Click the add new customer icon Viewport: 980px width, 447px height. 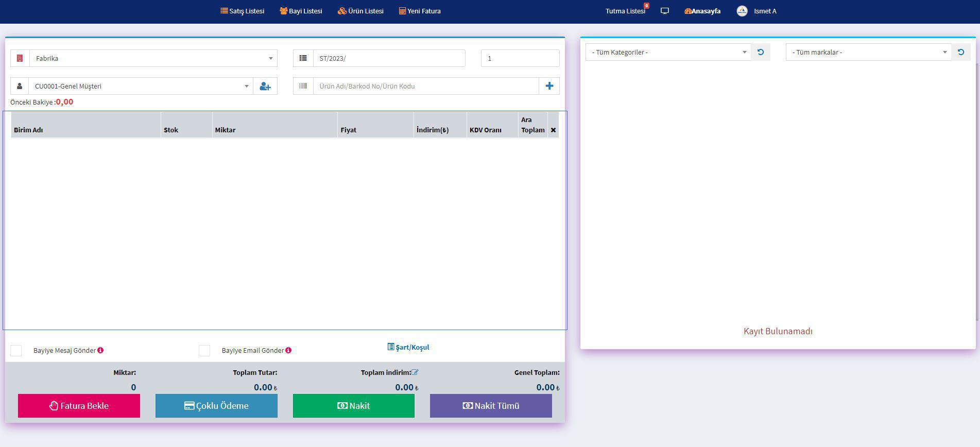pyautogui.click(x=265, y=87)
